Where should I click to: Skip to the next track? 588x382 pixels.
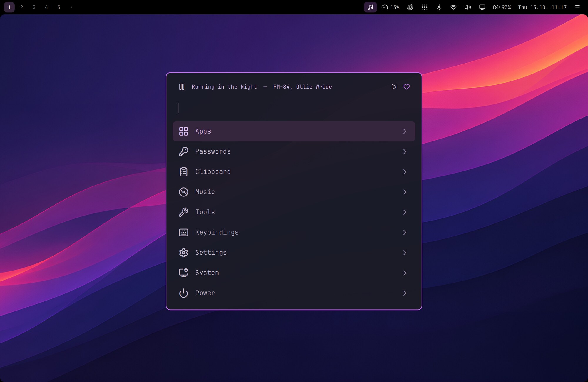395,87
